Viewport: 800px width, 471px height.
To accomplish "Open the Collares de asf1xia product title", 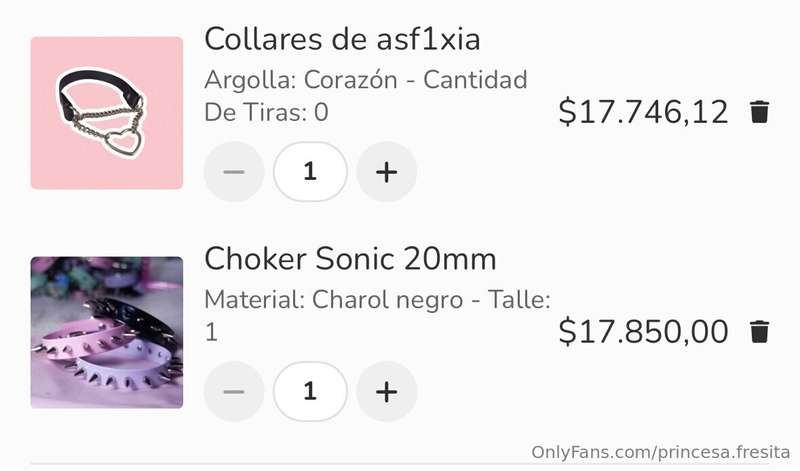I will 342,39.
